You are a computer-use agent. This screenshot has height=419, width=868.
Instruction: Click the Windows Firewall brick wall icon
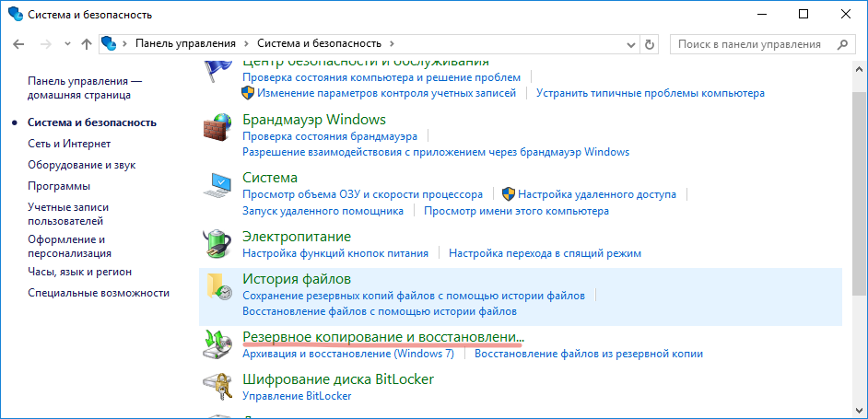218,126
